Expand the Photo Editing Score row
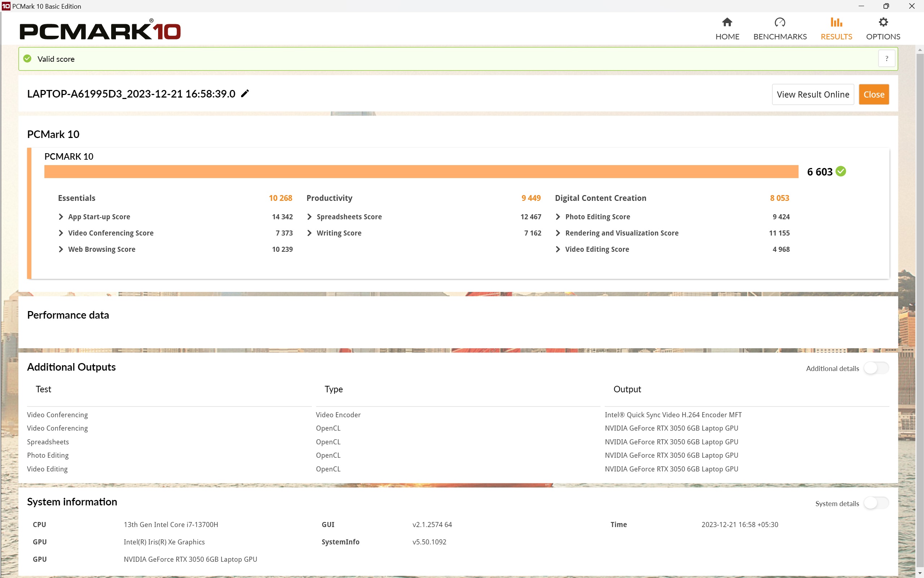924x578 pixels. pos(558,217)
